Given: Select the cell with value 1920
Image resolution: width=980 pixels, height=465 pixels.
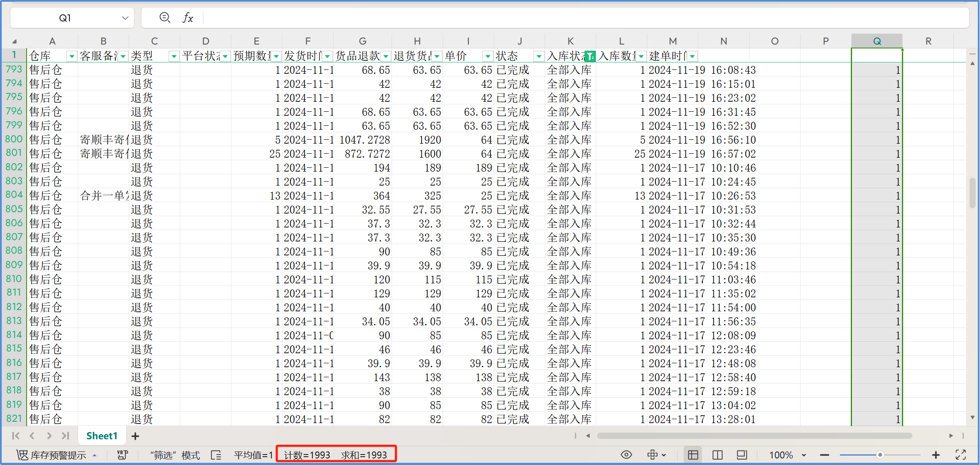Looking at the screenshot, I should tap(417, 140).
